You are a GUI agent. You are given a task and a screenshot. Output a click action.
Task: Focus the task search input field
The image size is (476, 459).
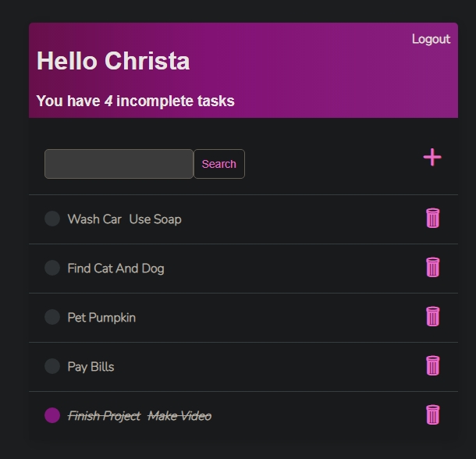click(x=119, y=164)
